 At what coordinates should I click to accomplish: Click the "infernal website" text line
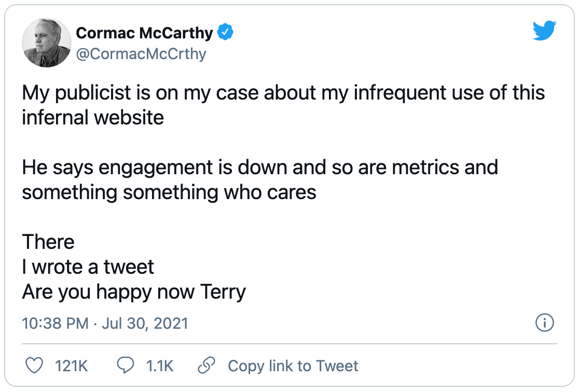click(93, 118)
